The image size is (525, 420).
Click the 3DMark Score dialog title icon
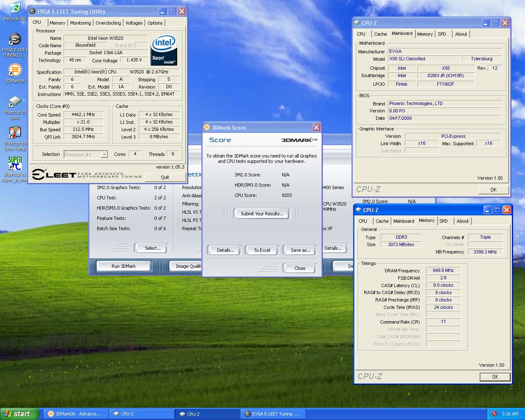point(207,128)
